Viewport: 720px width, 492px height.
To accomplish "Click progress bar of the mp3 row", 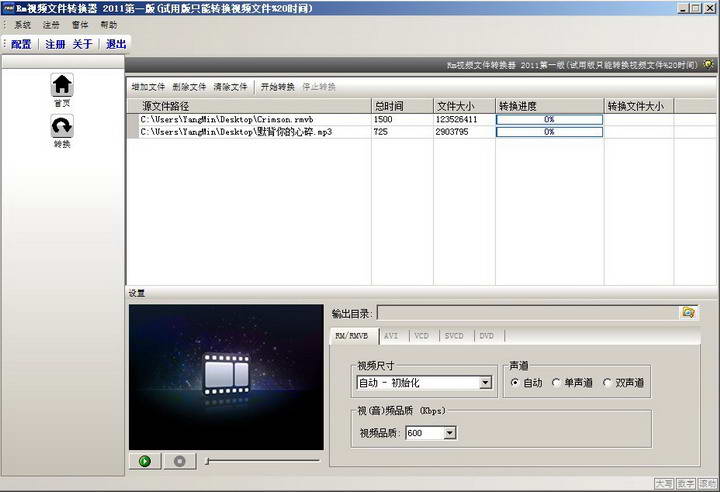I will click(549, 132).
